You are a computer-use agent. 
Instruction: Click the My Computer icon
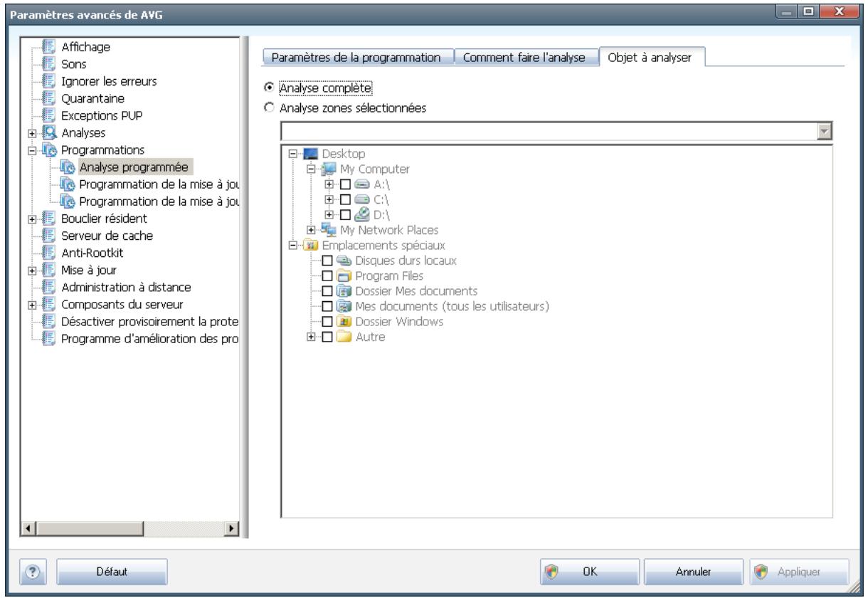[327, 169]
